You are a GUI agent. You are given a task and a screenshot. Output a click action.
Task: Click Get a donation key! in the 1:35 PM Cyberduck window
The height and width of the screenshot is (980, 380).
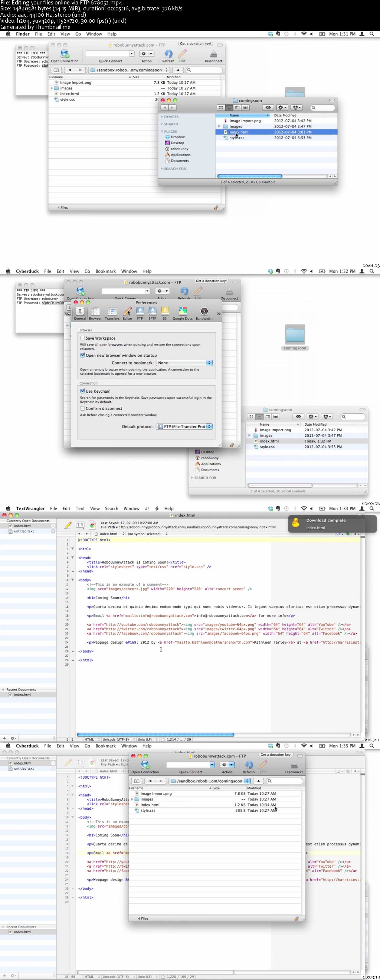pos(276,755)
